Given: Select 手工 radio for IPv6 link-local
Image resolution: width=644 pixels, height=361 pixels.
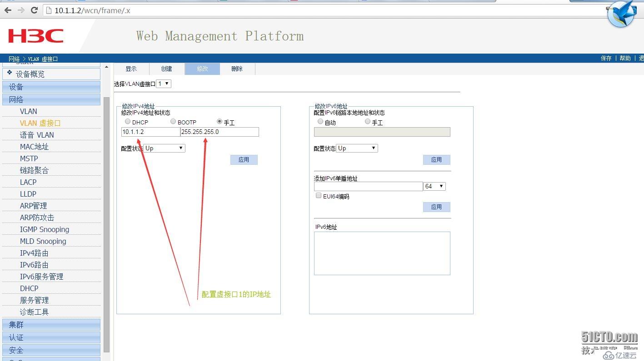Looking at the screenshot, I should click(368, 122).
